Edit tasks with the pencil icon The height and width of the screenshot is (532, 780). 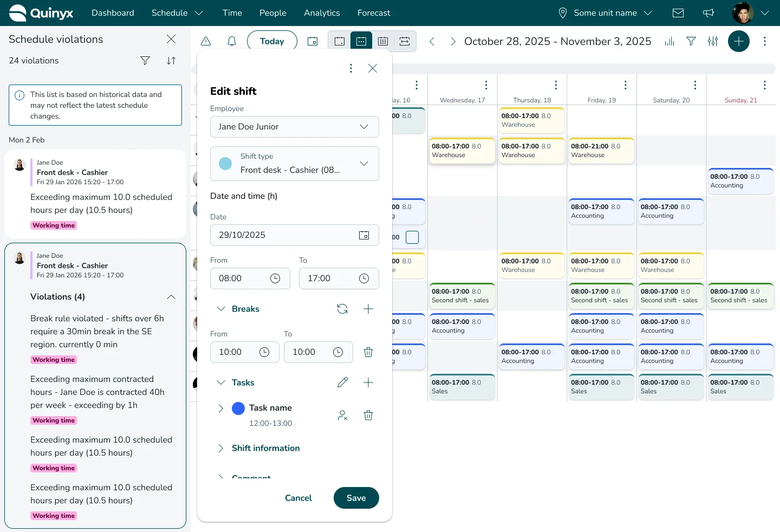click(342, 382)
